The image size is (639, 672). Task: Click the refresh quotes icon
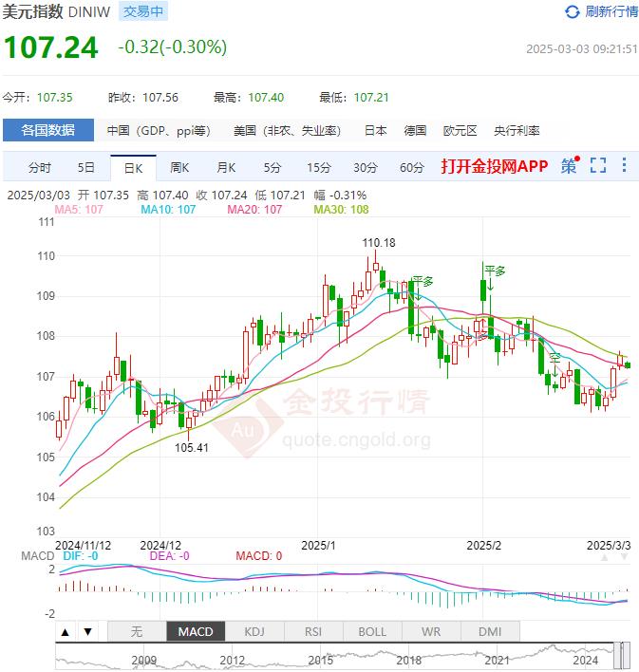coord(573,12)
